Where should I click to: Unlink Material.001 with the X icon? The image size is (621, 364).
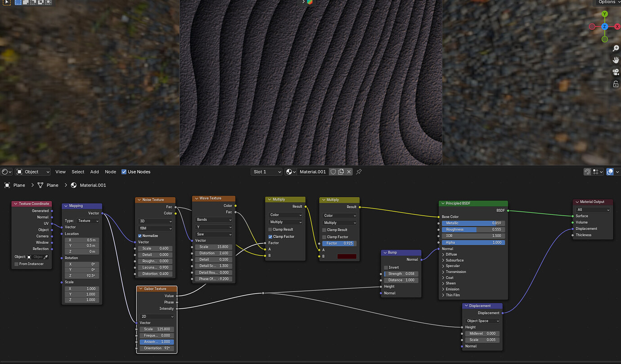(349, 172)
